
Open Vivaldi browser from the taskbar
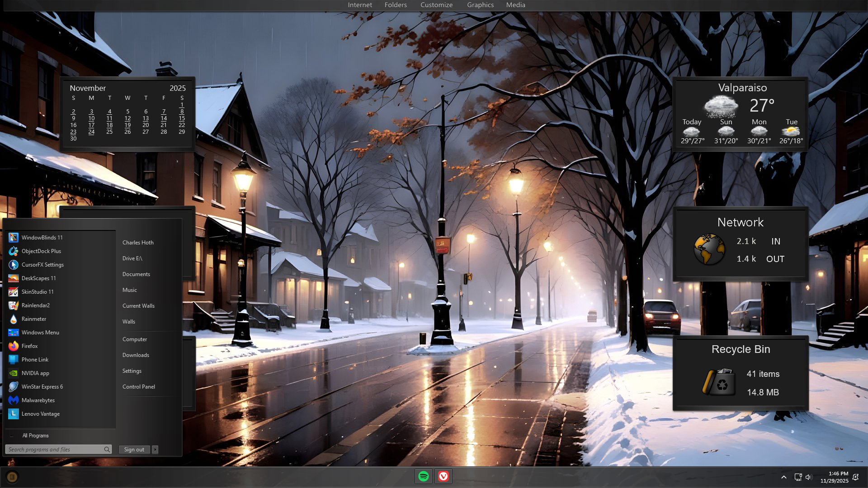443,476
